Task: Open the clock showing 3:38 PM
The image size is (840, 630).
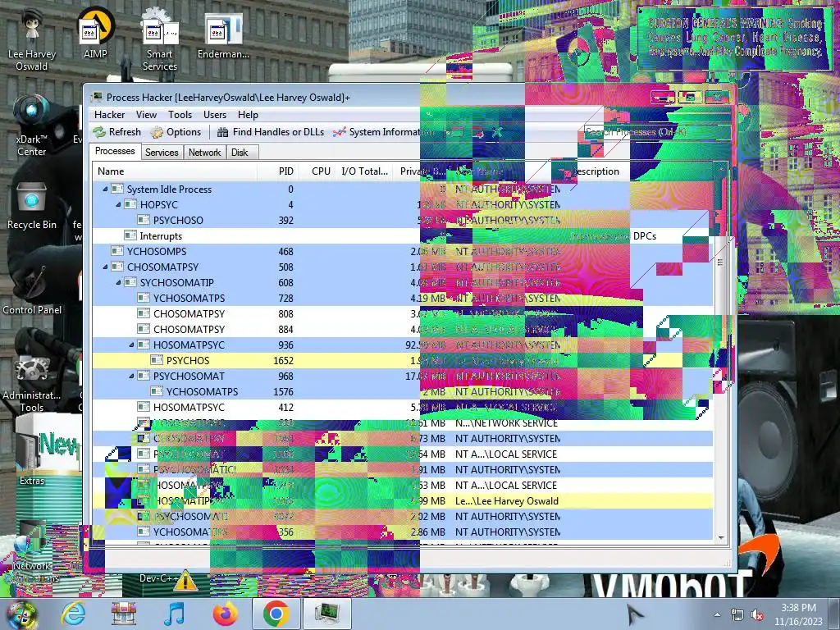Action: 798,614
